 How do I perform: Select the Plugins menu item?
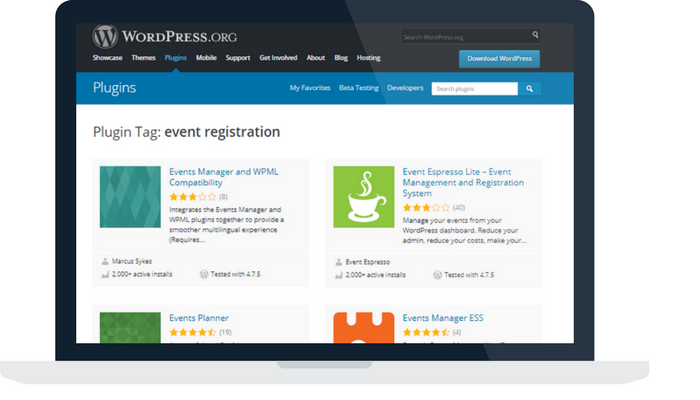175,58
